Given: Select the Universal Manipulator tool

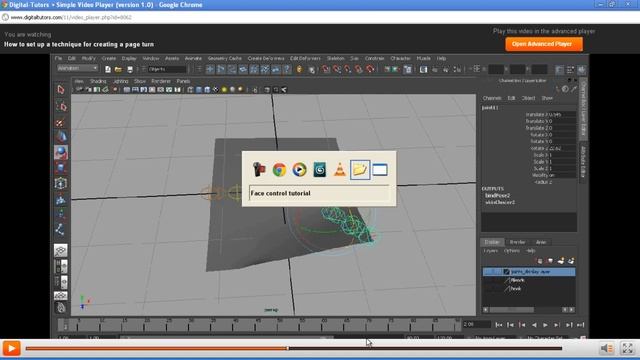Looking at the screenshot, I should pyautogui.click(x=61, y=183).
